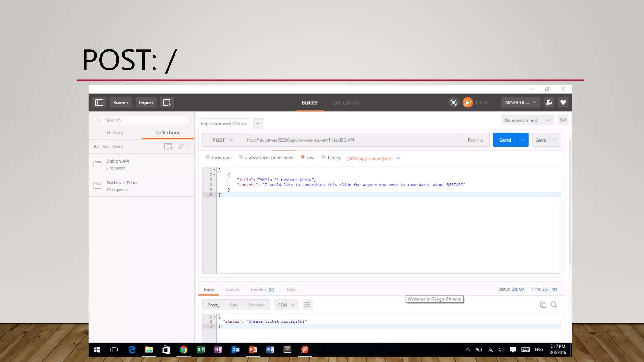This screenshot has width=644, height=362.
Task: Select the form-data radio button
Action: (208, 157)
